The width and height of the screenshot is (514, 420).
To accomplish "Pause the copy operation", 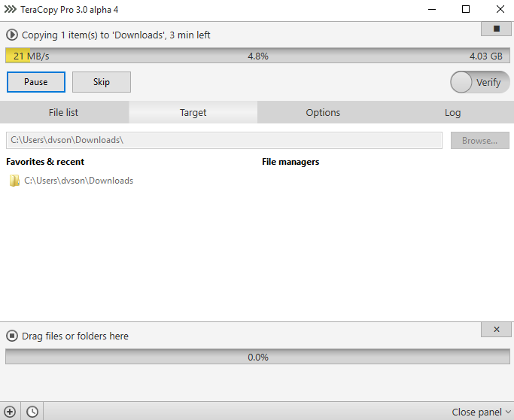I will click(x=36, y=82).
